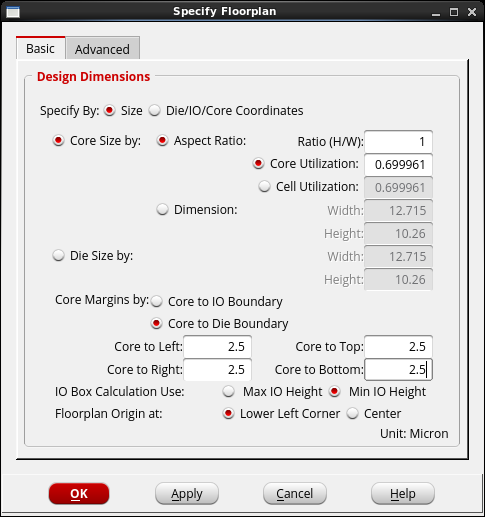Focus the Core to Right input field
Viewport: 485px width, 517px height.
tap(217, 370)
